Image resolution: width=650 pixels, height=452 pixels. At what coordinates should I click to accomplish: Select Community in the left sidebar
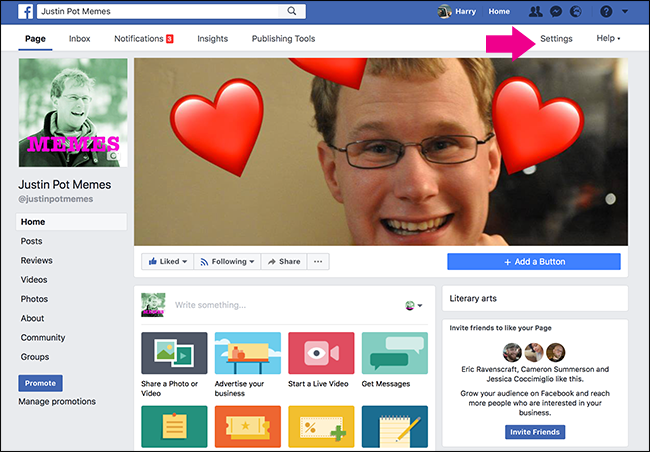point(43,338)
